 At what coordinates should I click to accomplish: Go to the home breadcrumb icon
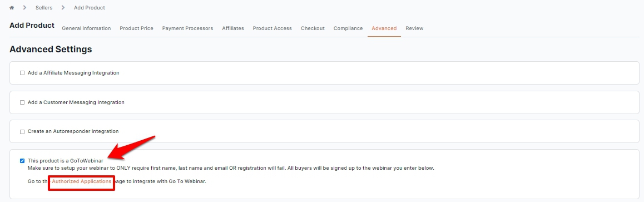(12, 8)
